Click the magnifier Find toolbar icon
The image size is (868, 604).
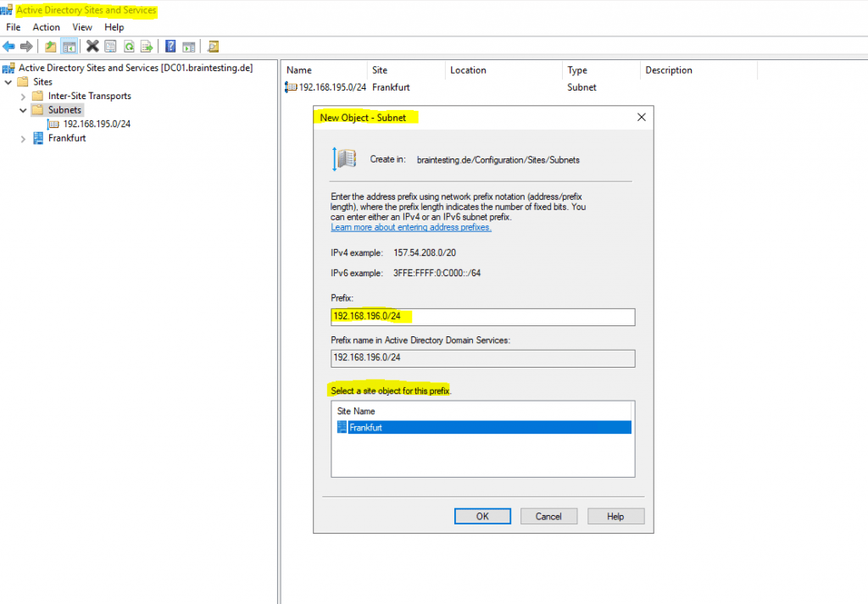[x=213, y=47]
